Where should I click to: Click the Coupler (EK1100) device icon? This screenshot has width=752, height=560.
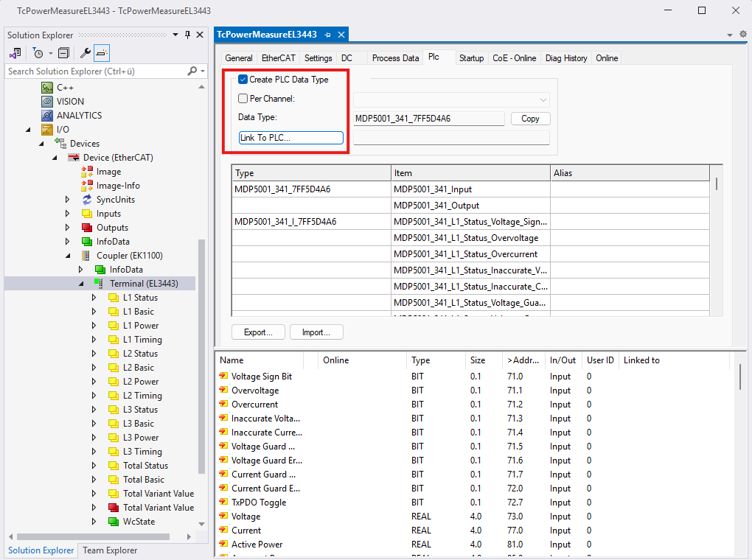point(87,256)
